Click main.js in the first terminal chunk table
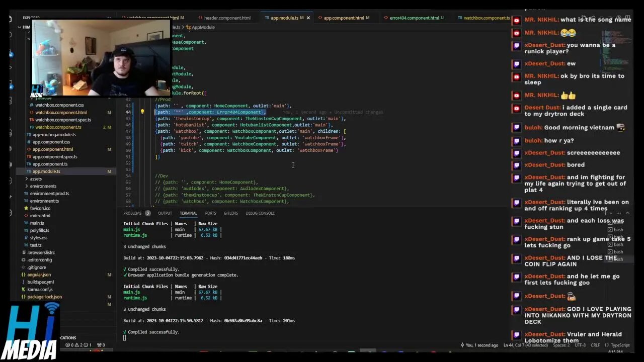 click(x=132, y=230)
